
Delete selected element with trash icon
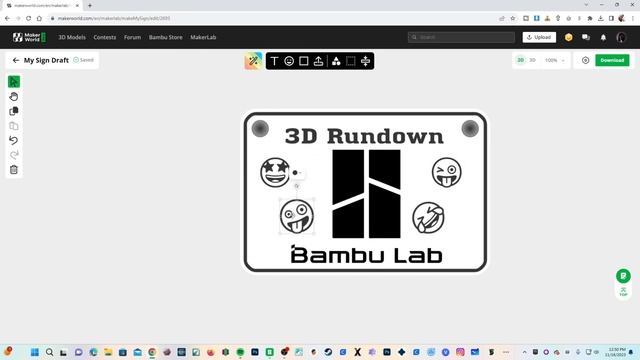[x=14, y=170]
